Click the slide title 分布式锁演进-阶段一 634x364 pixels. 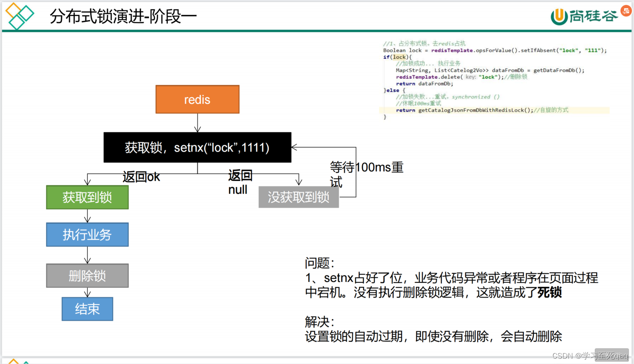pos(123,17)
